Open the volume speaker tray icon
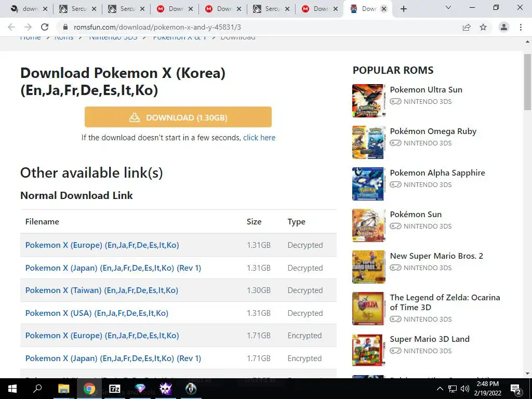Image resolution: width=532 pixels, height=399 pixels. (465, 389)
